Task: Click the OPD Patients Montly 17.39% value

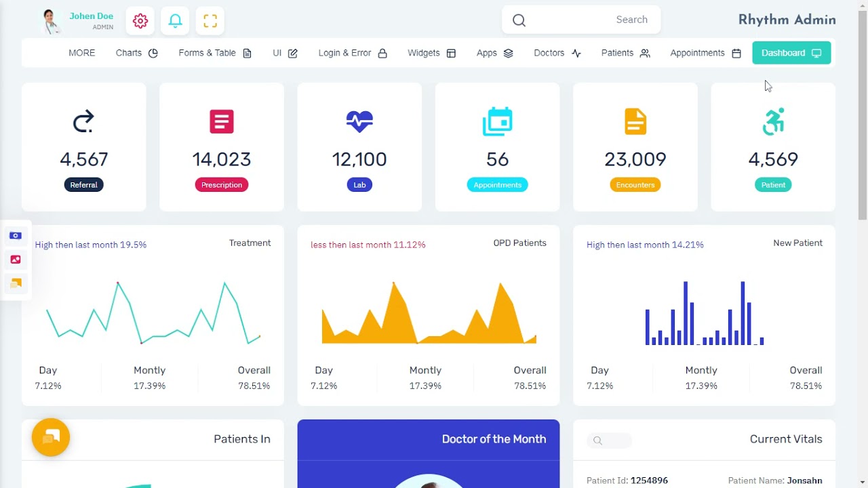Action: [425, 386]
